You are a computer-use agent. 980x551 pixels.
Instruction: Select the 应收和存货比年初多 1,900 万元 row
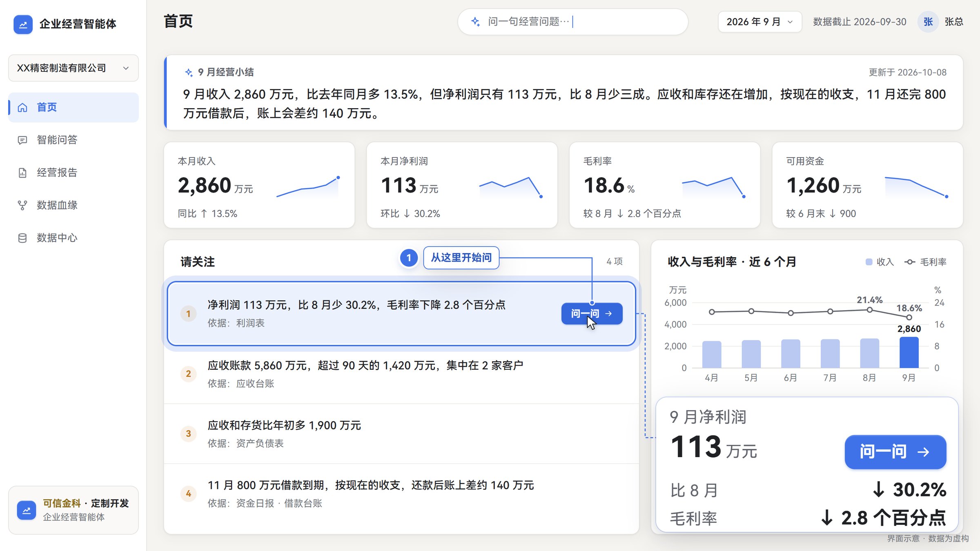(401, 434)
